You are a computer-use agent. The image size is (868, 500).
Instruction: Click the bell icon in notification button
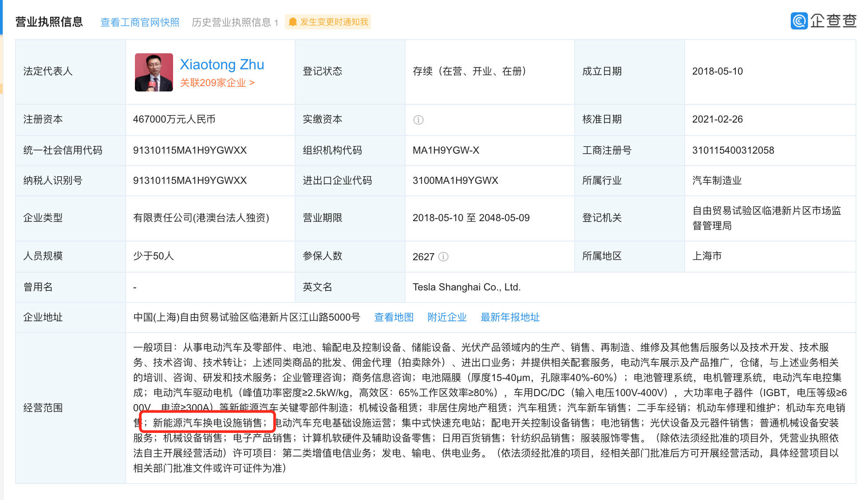[292, 22]
